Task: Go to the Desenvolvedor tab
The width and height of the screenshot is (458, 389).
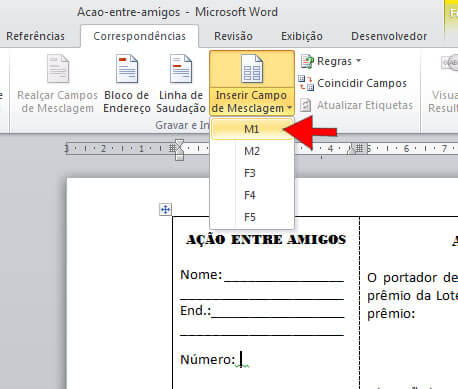Action: point(389,36)
